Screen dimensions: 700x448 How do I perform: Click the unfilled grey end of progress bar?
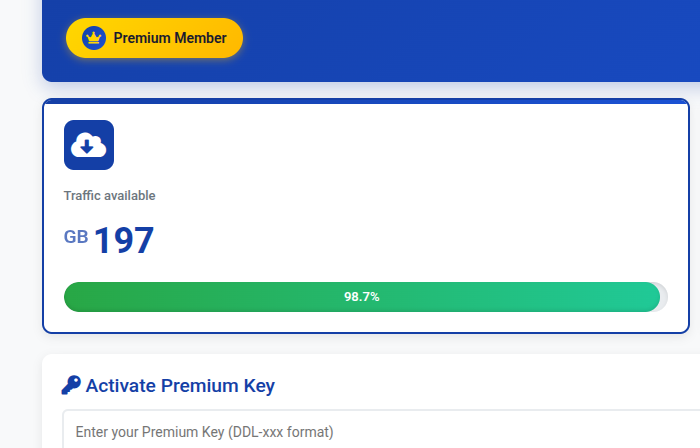tap(663, 297)
